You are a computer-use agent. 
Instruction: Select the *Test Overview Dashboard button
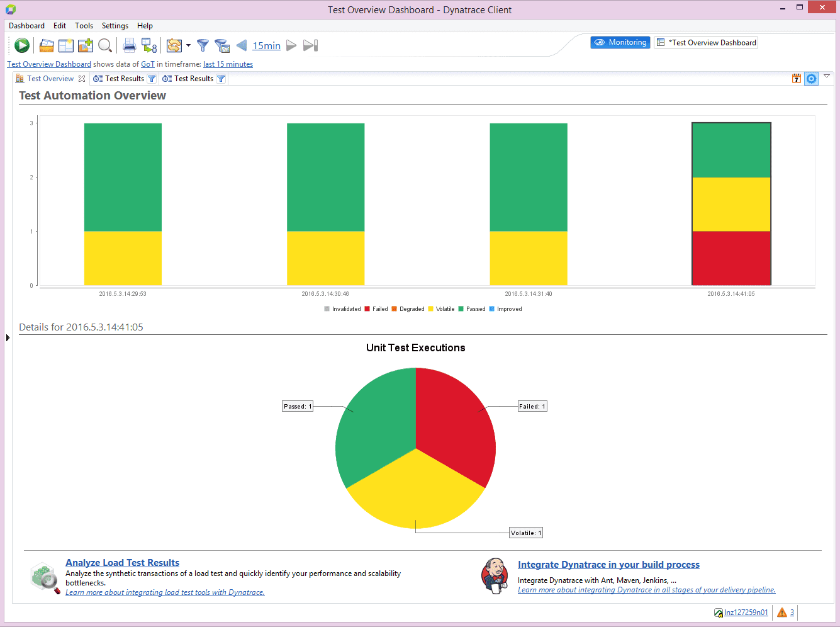pos(706,42)
